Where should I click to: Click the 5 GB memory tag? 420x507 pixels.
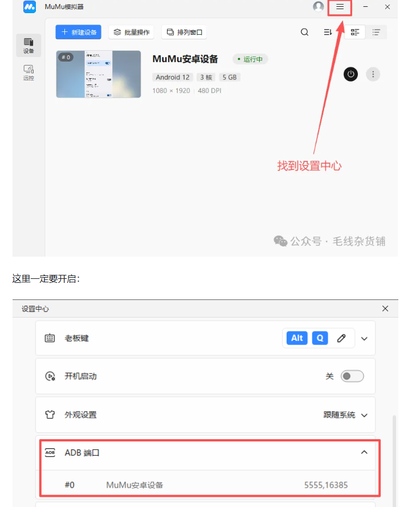230,78
